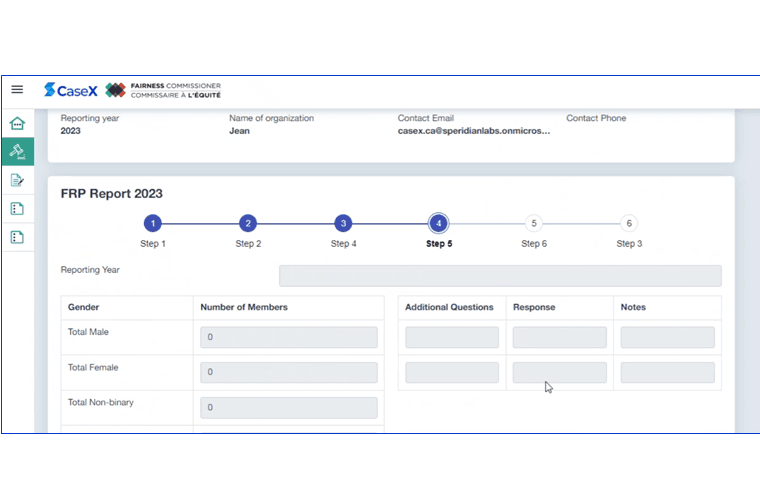760x503 pixels.
Task: Open the hamburger menu
Action: [17, 90]
